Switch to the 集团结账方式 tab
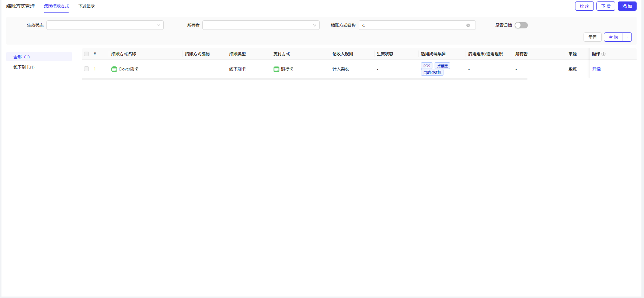This screenshot has width=644, height=298. coord(56,6)
